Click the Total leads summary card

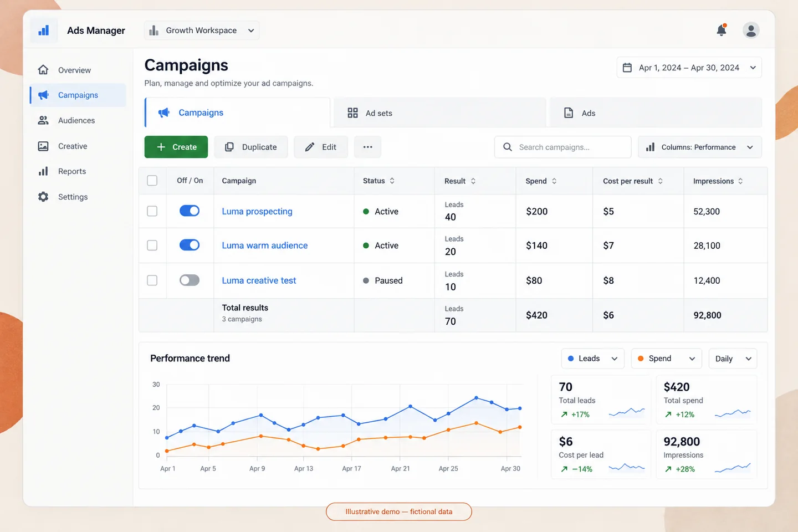click(x=601, y=400)
